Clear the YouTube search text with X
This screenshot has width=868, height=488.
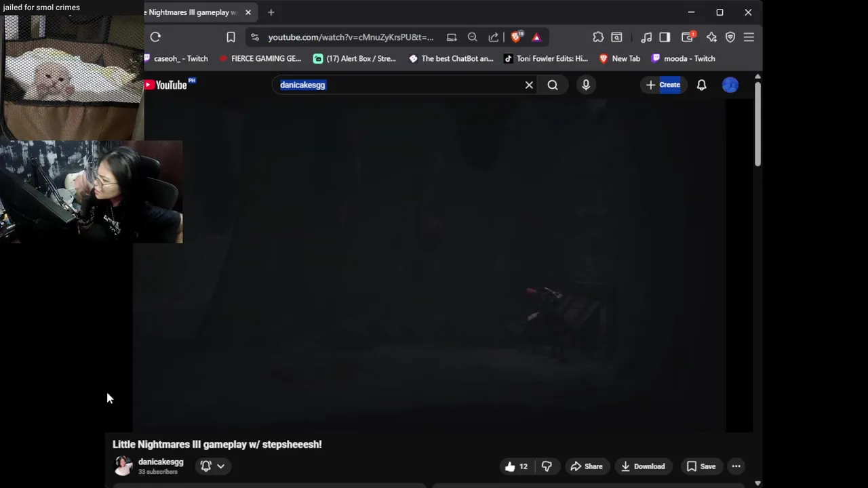coord(529,85)
